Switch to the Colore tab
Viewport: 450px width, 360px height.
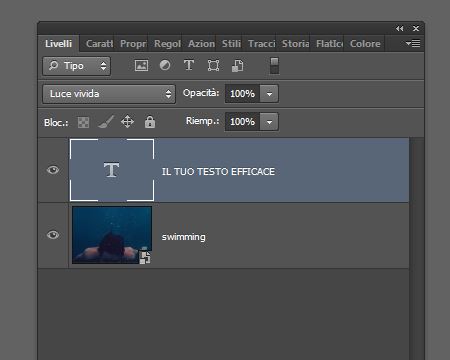coord(365,44)
